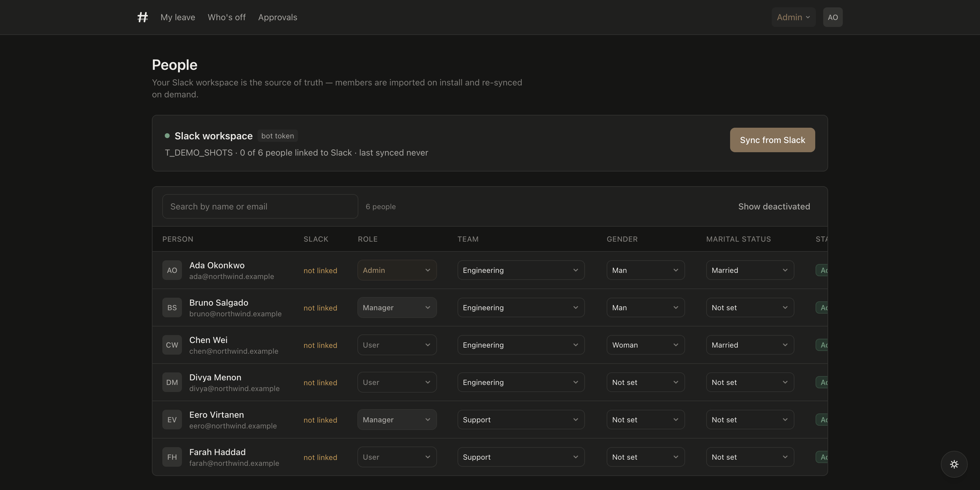Open Bruno Salgado's Manager role dropdown

397,307
